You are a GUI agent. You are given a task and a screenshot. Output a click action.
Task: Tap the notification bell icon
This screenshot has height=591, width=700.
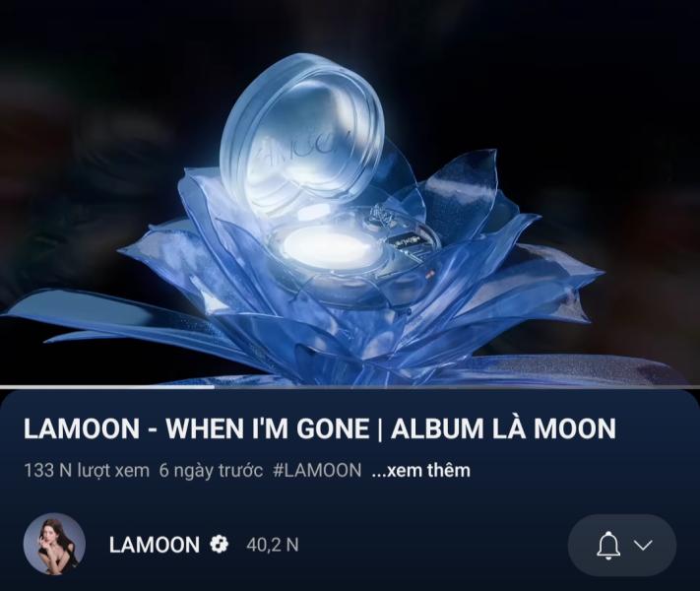(x=608, y=545)
